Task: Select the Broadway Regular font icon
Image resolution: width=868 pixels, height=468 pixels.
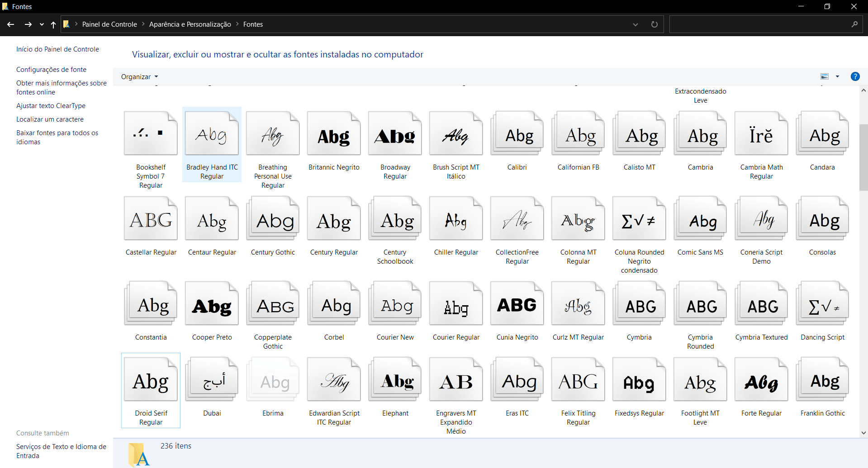Action: pyautogui.click(x=395, y=133)
